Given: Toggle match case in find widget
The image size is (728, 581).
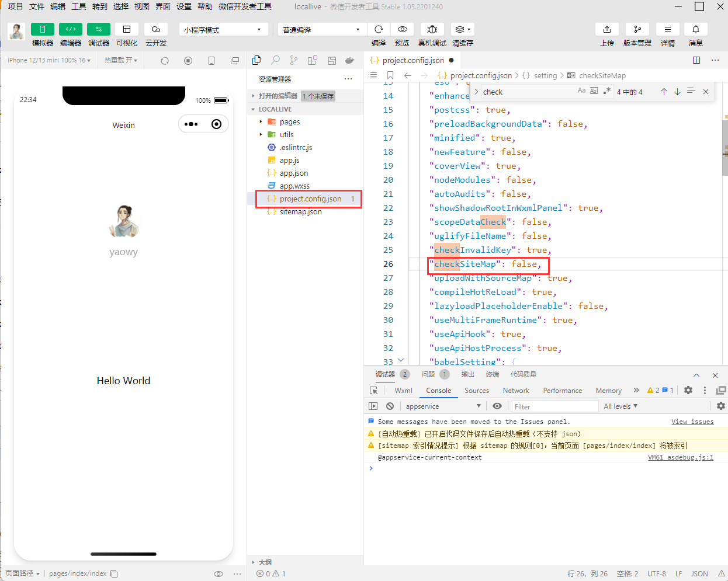Looking at the screenshot, I should point(581,91).
